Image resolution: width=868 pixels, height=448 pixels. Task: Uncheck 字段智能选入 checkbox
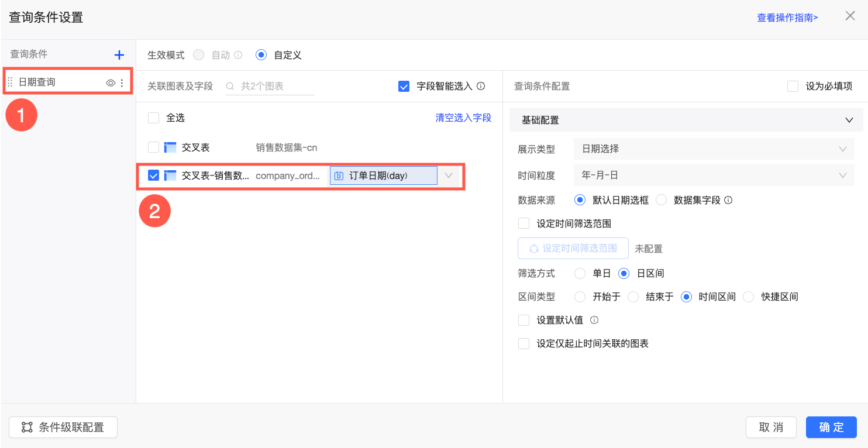404,86
